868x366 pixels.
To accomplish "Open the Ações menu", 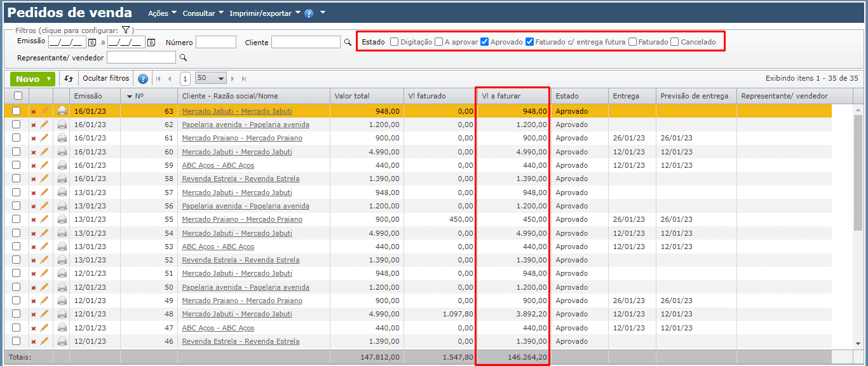I will [162, 13].
